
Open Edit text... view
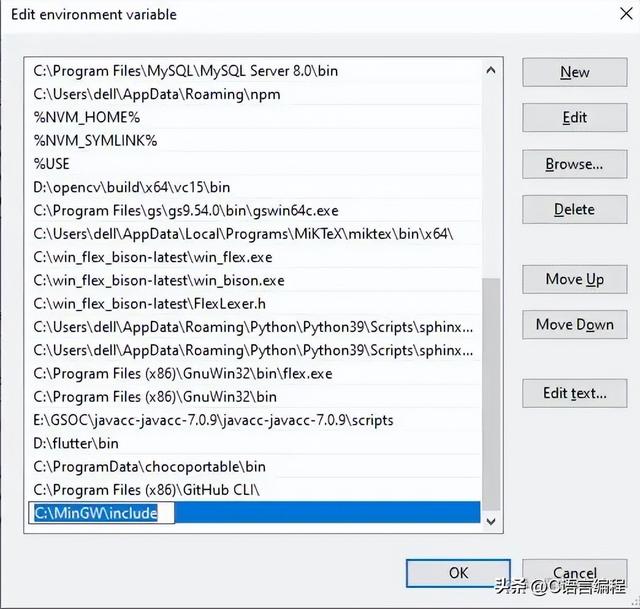[575, 393]
